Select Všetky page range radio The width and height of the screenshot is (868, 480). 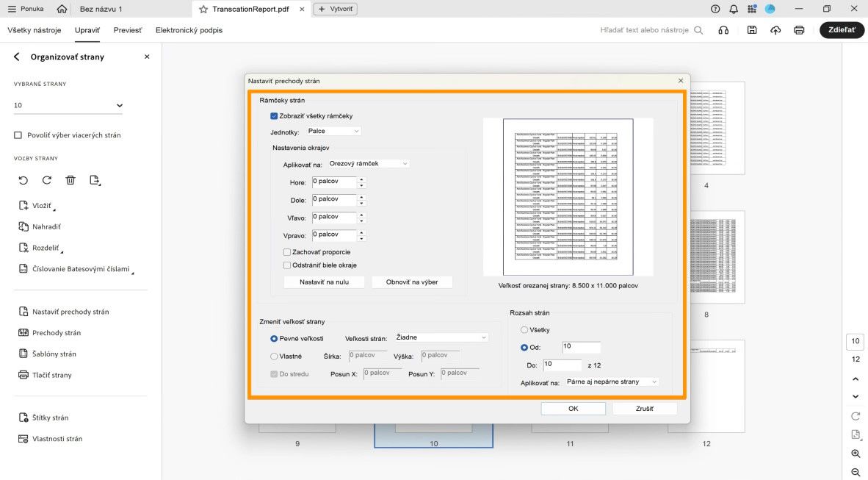[524, 330]
